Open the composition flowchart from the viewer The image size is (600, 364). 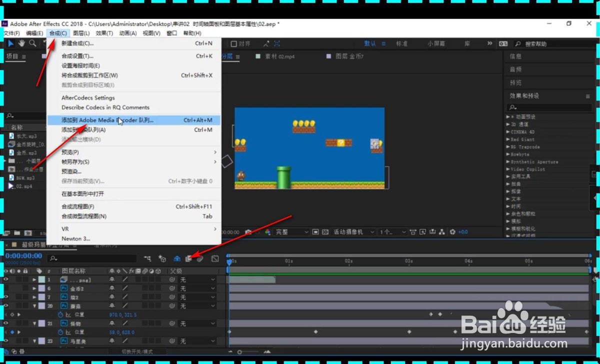tap(442, 232)
